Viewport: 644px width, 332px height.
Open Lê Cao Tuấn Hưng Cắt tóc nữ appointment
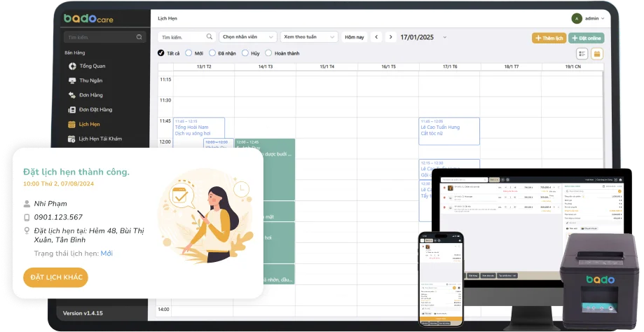click(x=449, y=131)
